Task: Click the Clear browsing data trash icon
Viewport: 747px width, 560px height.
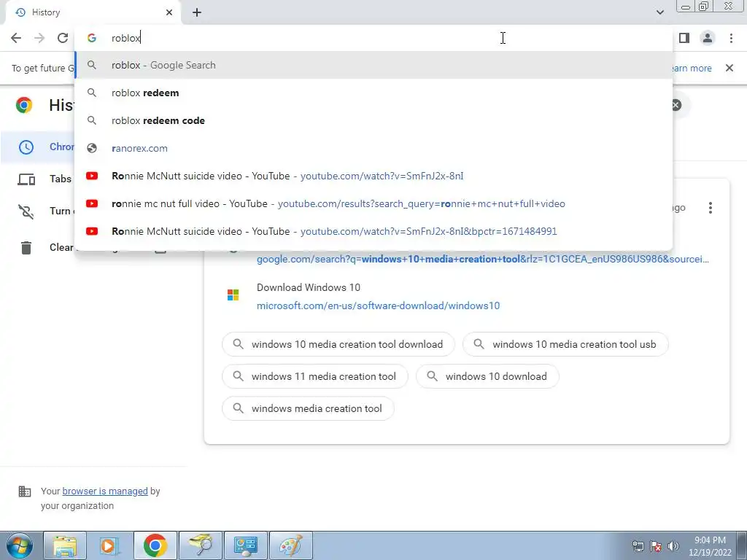Action: point(26,248)
